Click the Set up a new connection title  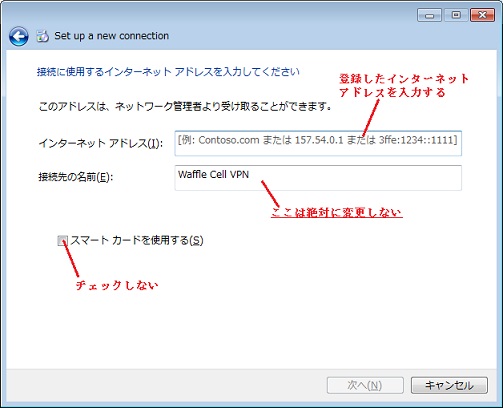112,36
